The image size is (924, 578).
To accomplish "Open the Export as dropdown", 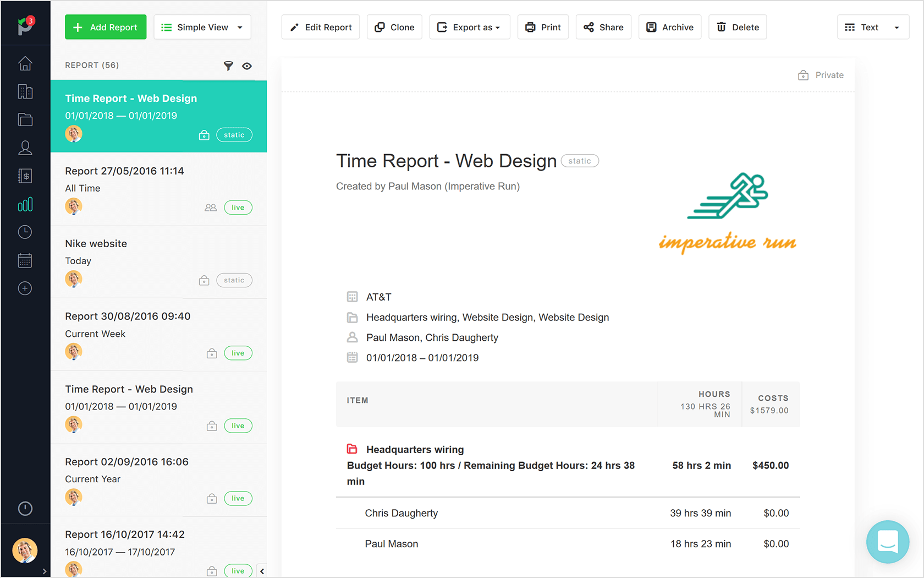I will [x=469, y=26].
